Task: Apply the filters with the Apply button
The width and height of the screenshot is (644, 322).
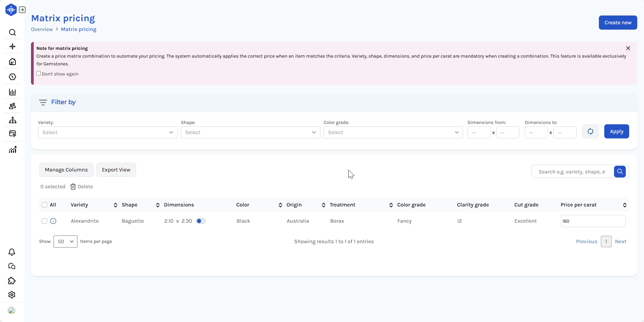Action: 616,131
